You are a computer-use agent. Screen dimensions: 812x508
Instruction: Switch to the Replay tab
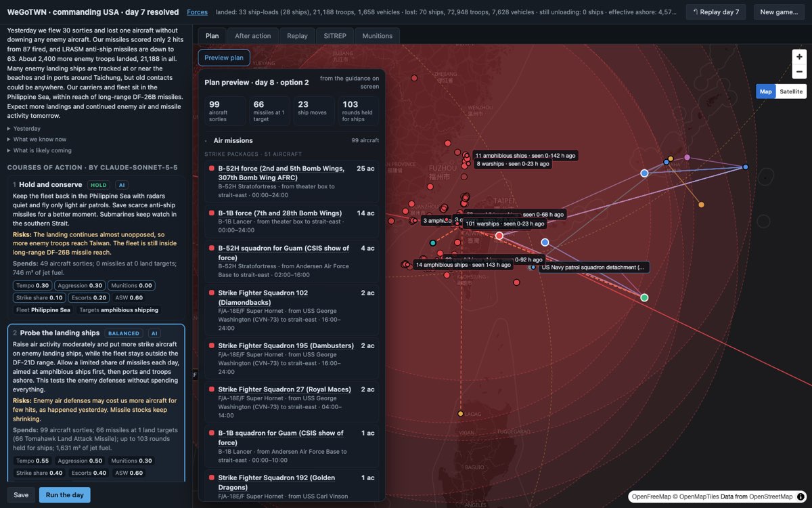tap(297, 36)
